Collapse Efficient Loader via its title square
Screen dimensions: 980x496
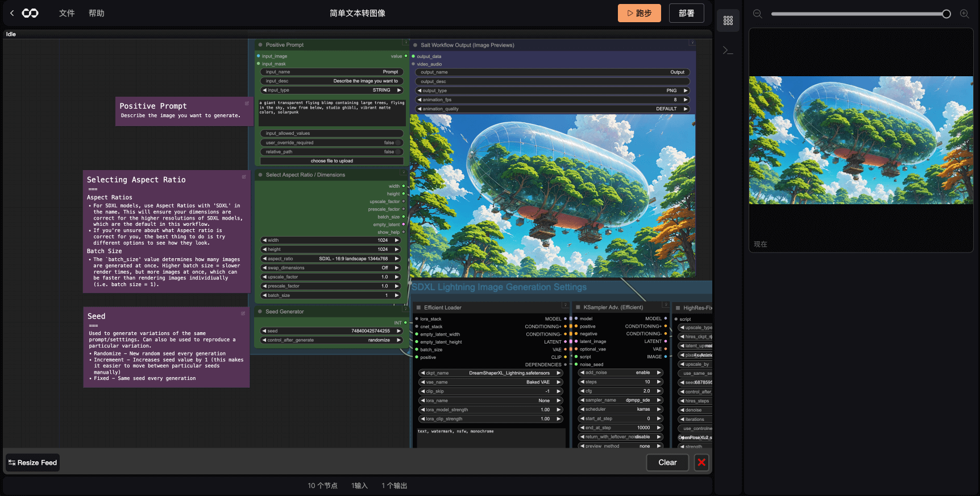coord(419,308)
